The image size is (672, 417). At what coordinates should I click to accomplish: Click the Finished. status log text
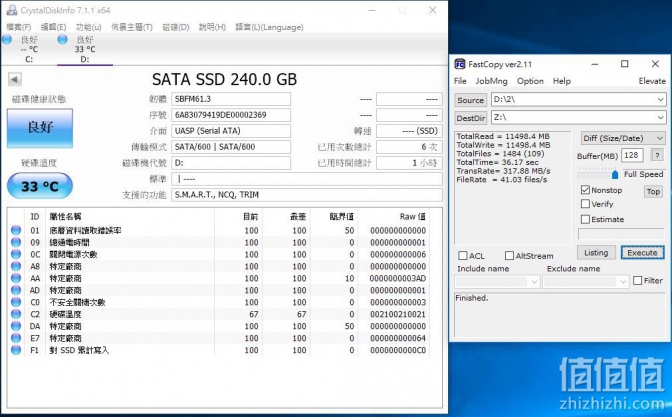(x=471, y=298)
